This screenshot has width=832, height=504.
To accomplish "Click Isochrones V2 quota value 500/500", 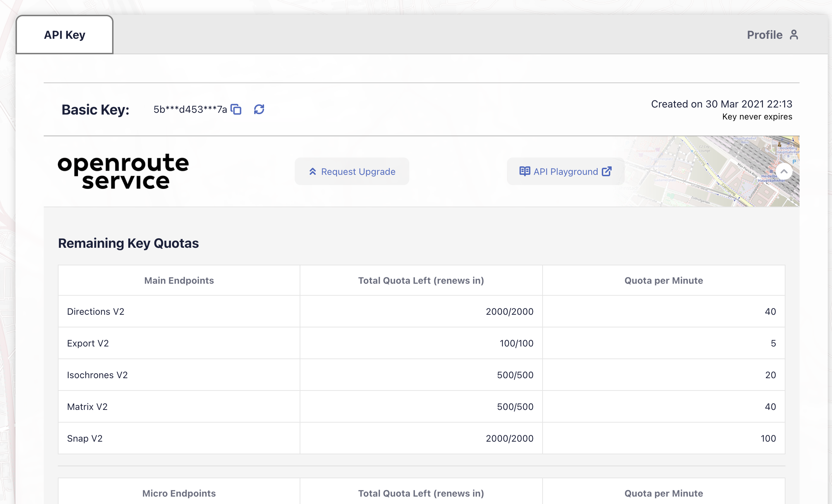I will (515, 375).
